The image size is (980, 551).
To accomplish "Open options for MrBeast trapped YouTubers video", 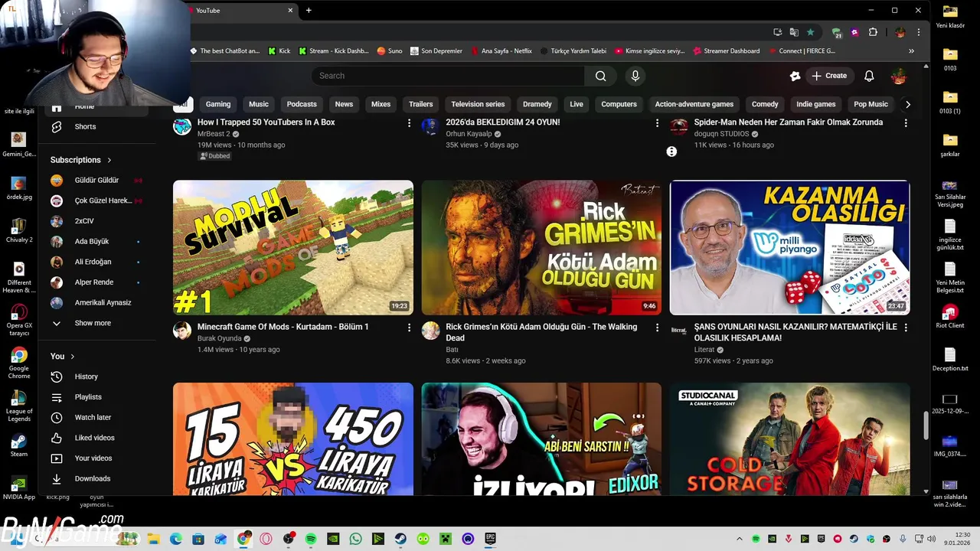I will click(409, 123).
